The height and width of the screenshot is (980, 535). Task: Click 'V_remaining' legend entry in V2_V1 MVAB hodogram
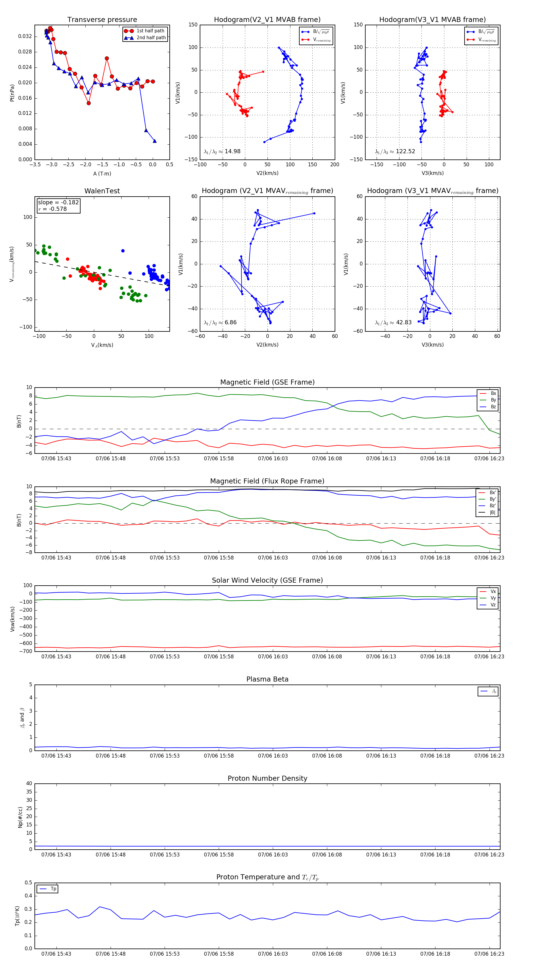(316, 39)
